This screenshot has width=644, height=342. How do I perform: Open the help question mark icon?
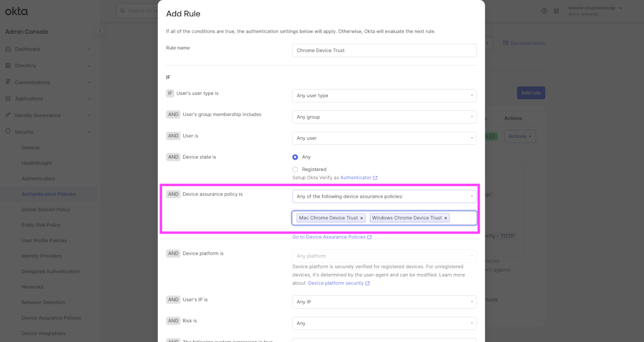point(544,11)
